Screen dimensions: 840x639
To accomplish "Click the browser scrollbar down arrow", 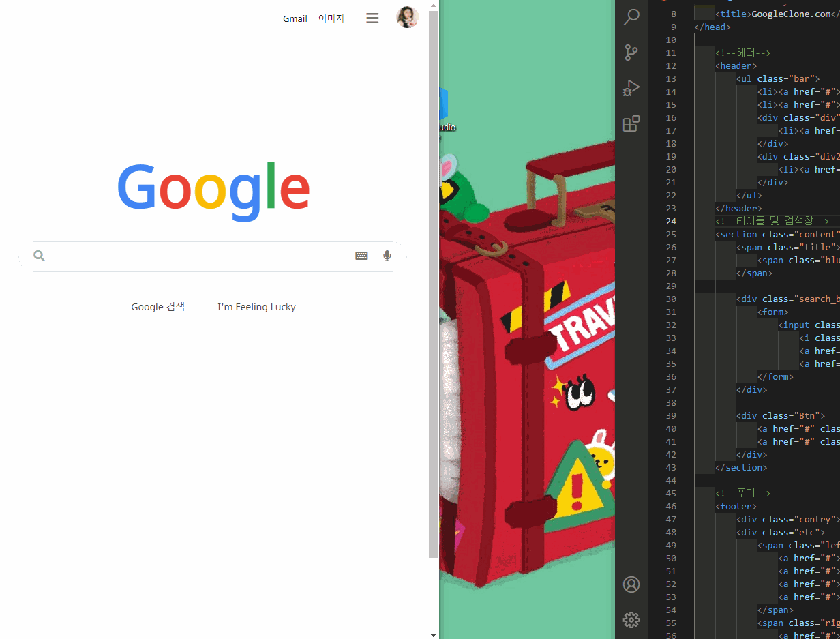I will tap(433, 634).
